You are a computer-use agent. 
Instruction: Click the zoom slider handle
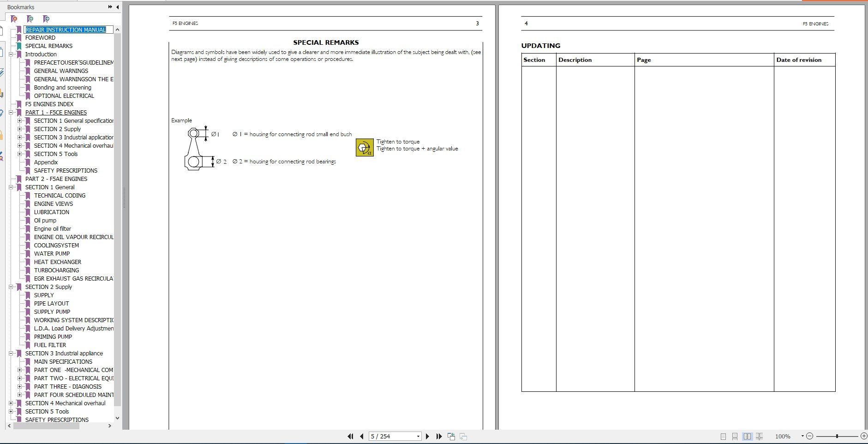pos(837,436)
